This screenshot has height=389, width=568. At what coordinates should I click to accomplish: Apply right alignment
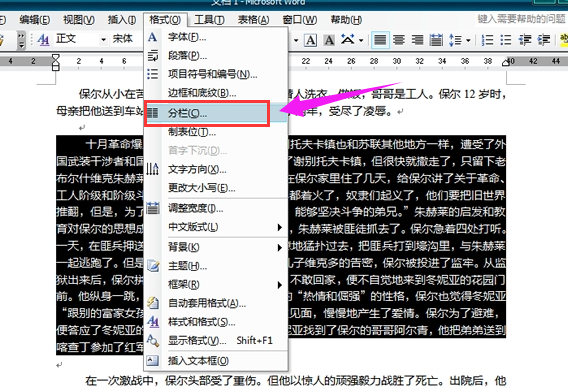click(418, 40)
